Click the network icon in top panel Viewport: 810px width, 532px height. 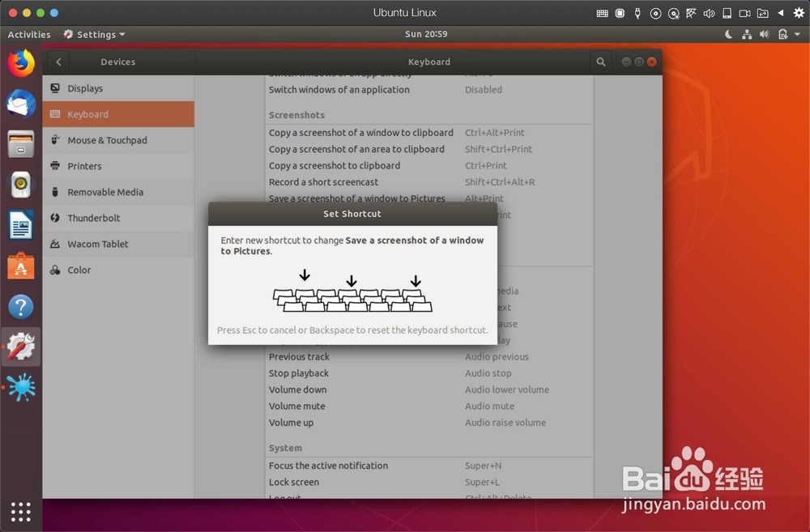tap(747, 35)
